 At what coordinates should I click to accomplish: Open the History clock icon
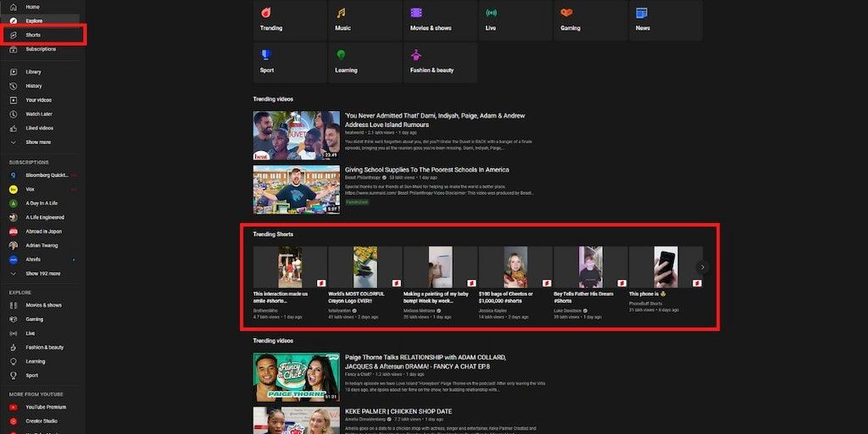[x=14, y=86]
